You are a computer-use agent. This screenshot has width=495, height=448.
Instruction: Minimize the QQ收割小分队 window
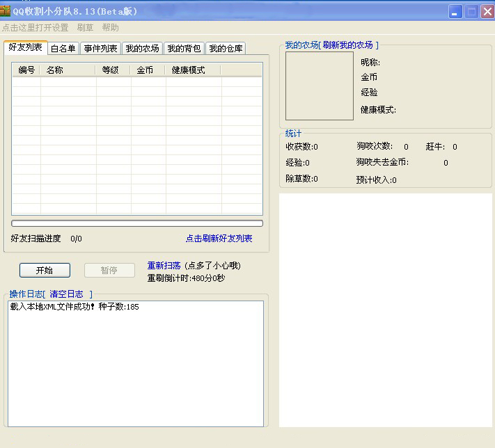pos(455,12)
